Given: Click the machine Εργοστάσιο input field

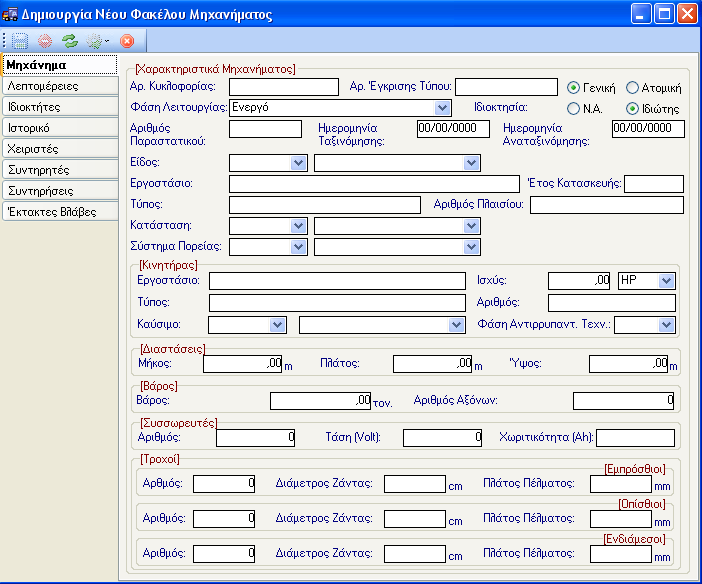Looking at the screenshot, I should [374, 184].
